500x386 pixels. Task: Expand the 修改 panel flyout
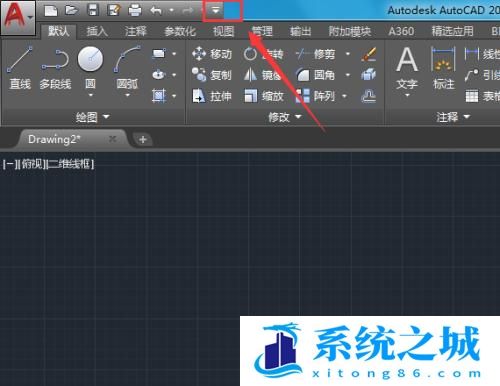(x=285, y=117)
